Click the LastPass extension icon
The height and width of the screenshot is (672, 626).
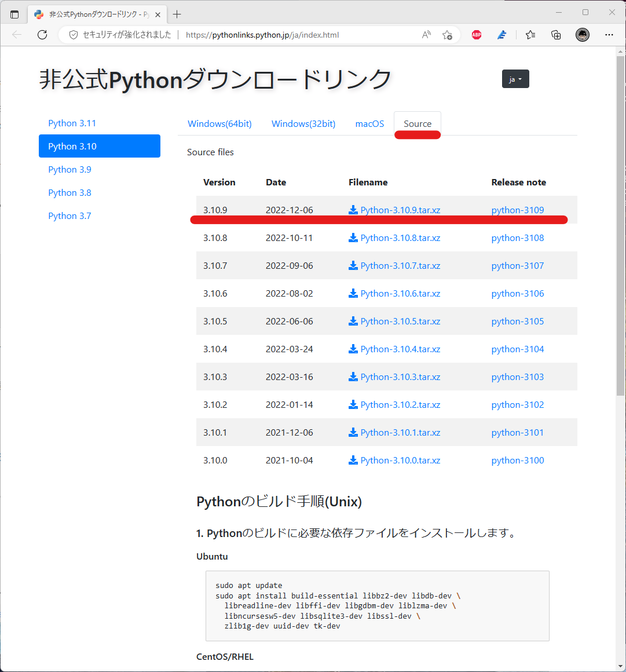[x=501, y=34]
